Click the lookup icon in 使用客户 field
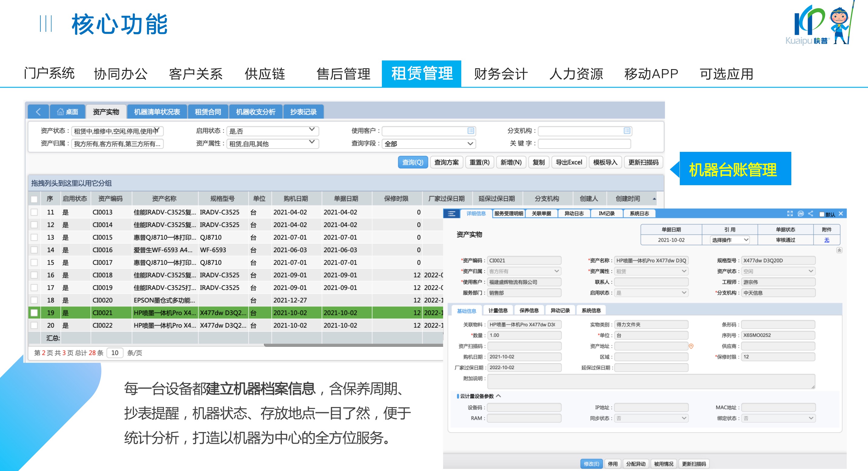This screenshot has width=868, height=471. (470, 131)
